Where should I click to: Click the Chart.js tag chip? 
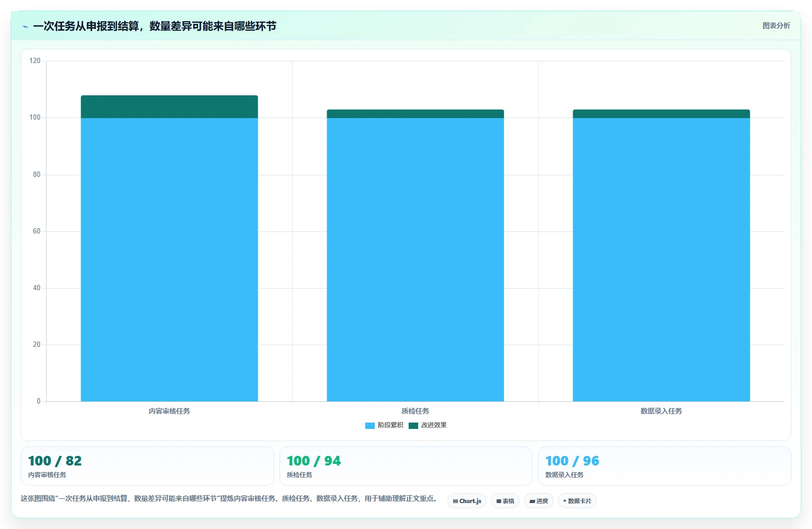pos(467,501)
